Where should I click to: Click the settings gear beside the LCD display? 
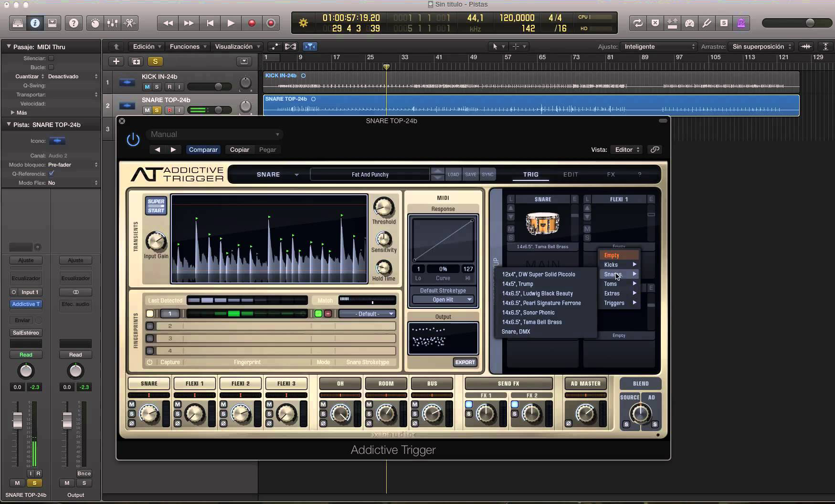click(x=304, y=22)
